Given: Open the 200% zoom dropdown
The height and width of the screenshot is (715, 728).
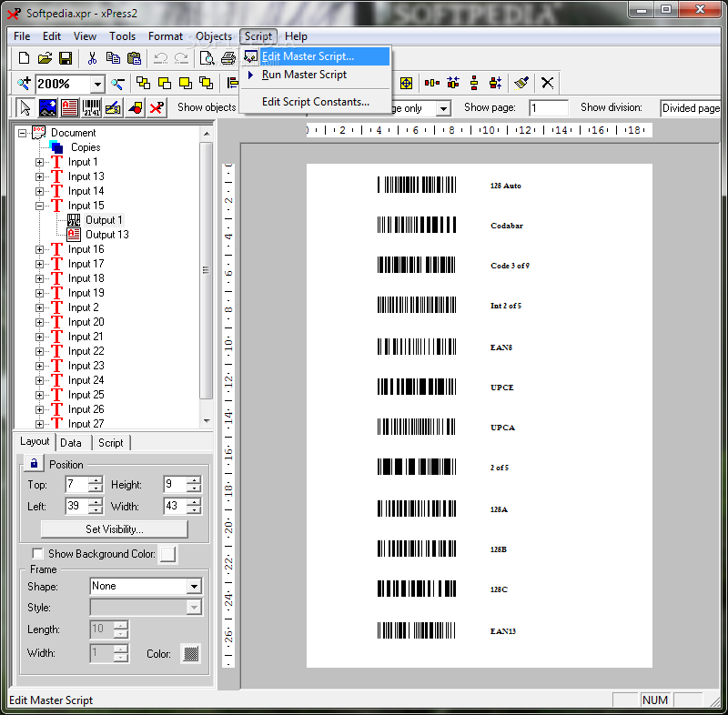Looking at the screenshot, I should click(x=97, y=85).
